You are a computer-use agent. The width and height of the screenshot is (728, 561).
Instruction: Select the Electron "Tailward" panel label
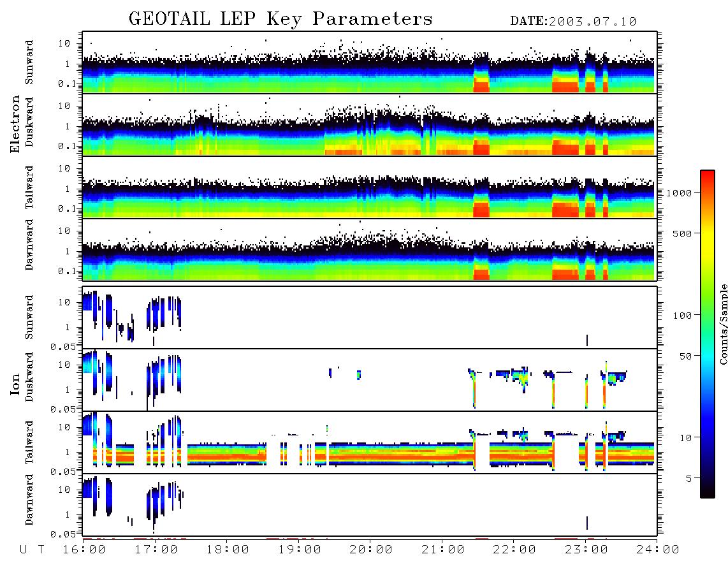(29, 187)
